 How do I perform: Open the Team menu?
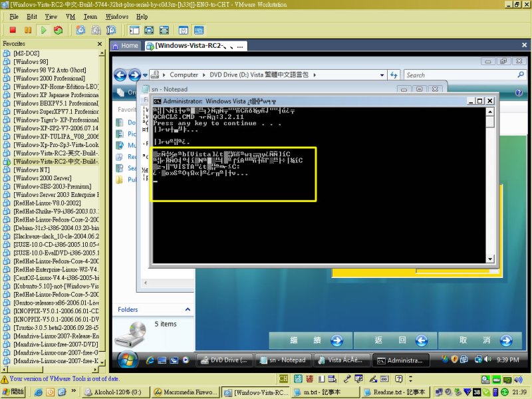90,17
